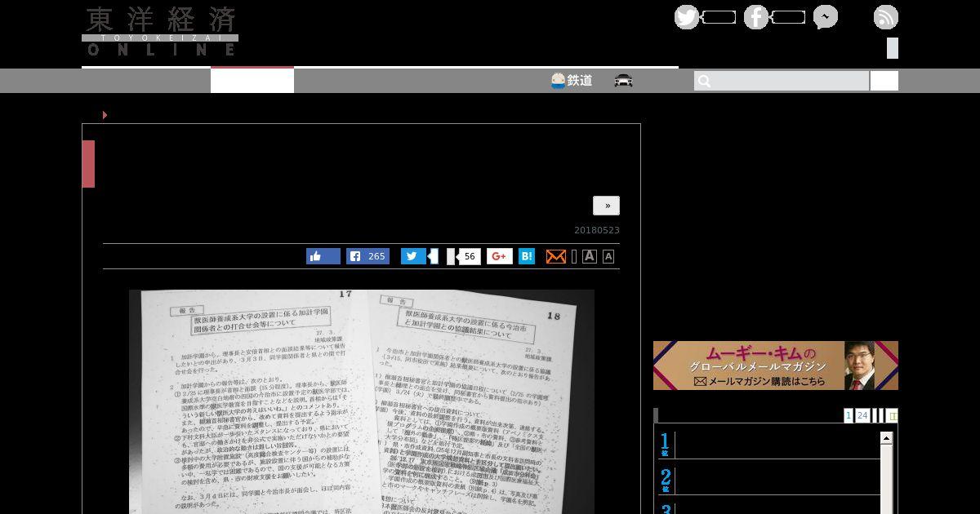The image size is (980, 514).
Task: Click the ranking list scrollbar up arrow
Action: coord(886,438)
